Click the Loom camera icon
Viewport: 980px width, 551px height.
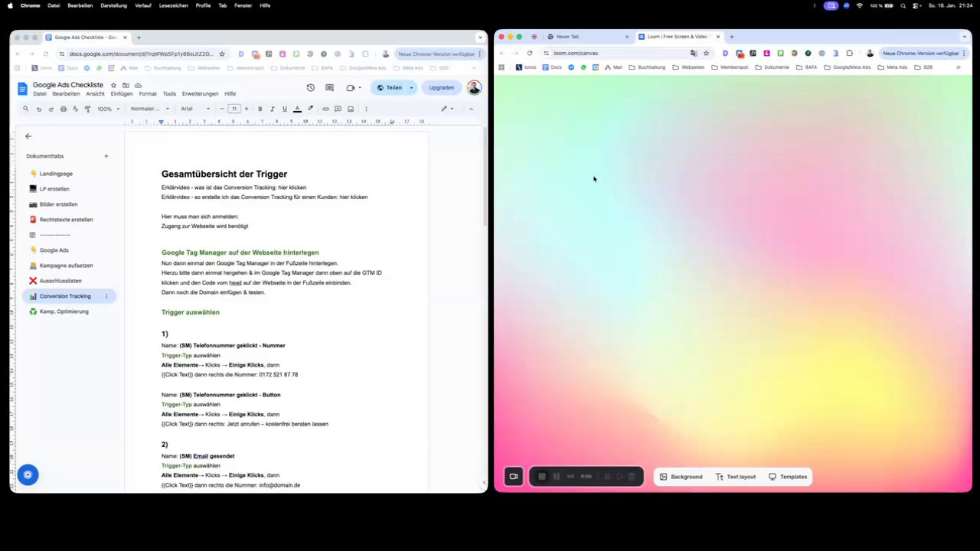pyautogui.click(x=514, y=477)
